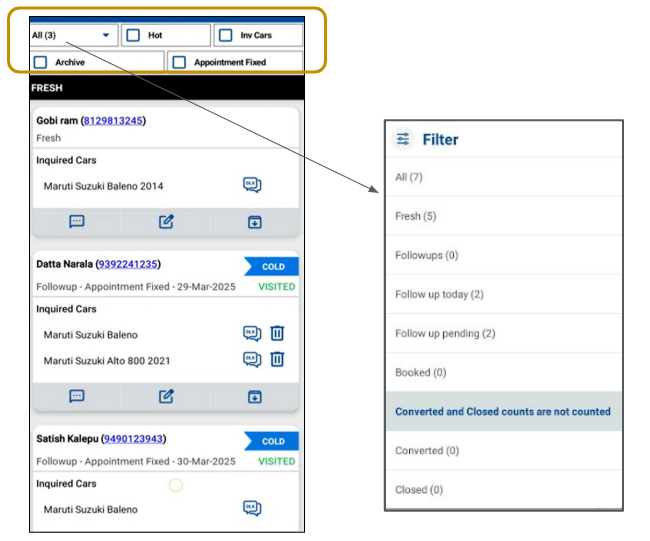Click 'Maruti Suzuki Baleno 2014' text

(104, 186)
